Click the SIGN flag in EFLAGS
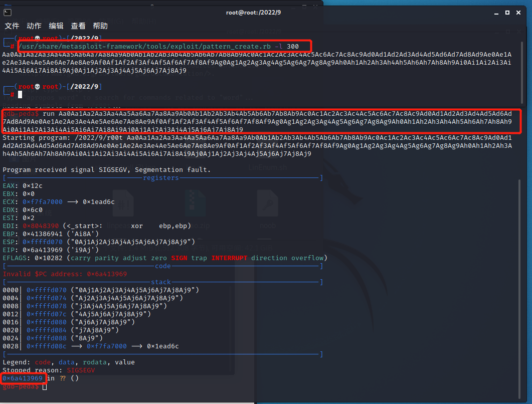Viewport: 532px width, 404px height. point(179,258)
